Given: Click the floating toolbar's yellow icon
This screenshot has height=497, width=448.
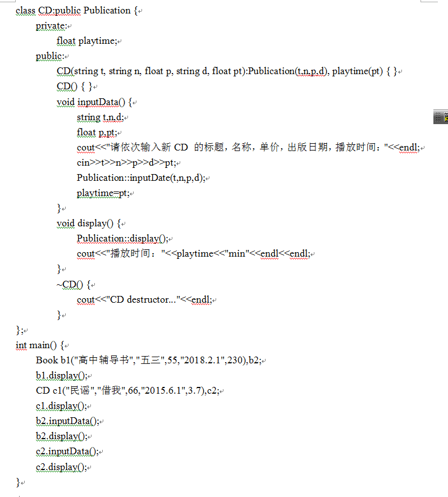Looking at the screenshot, I should click(446, 117).
